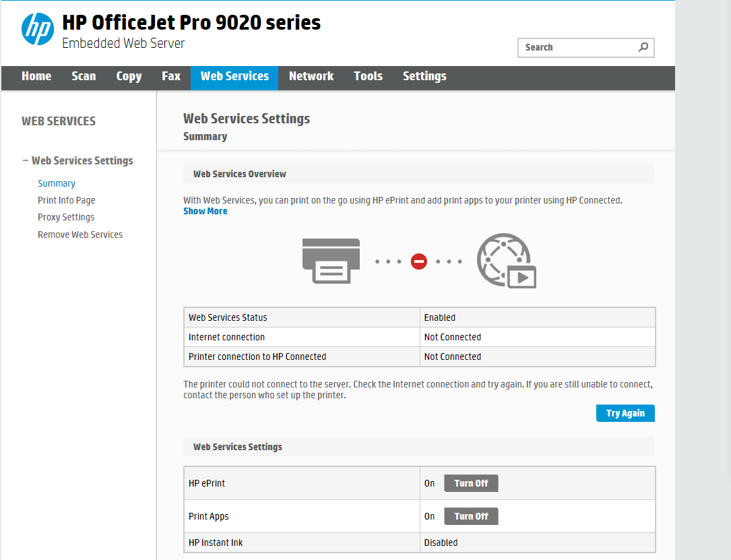The image size is (731, 560).
Task: Open the Home tab
Action: pos(36,76)
